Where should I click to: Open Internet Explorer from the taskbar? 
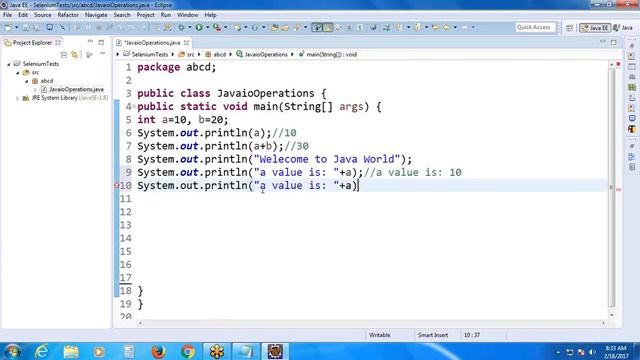pyautogui.click(x=42, y=351)
